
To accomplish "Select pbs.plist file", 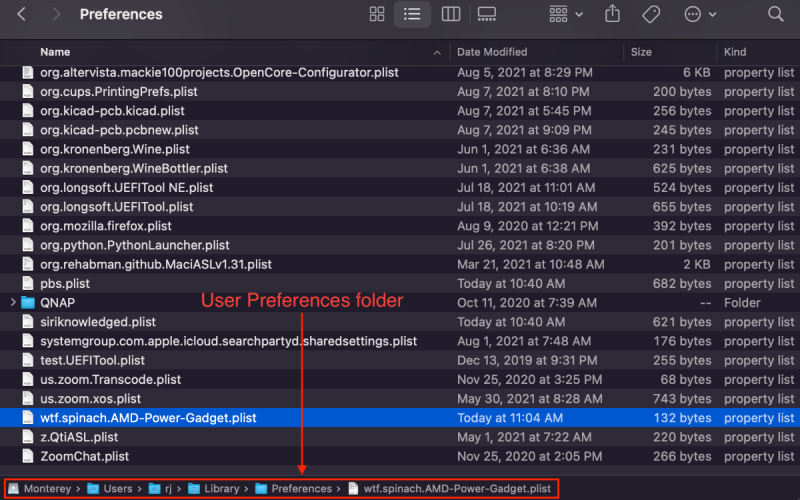I will click(x=65, y=284).
